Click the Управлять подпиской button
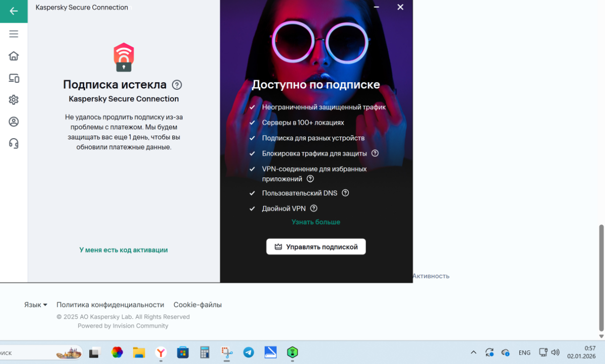 point(316,247)
